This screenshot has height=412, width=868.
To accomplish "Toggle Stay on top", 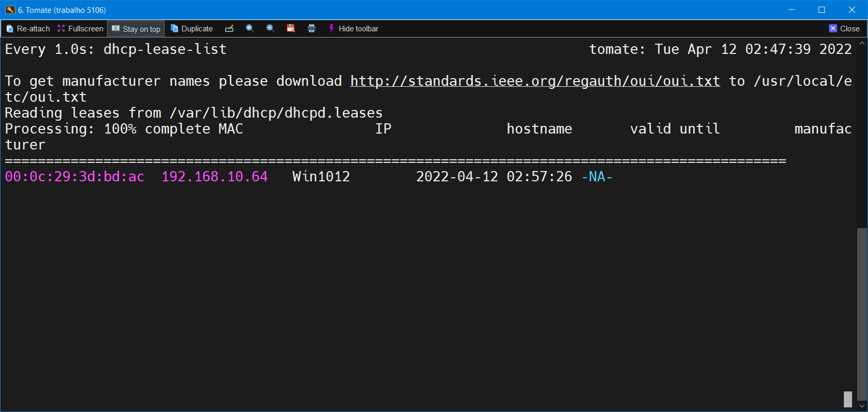I will click(x=136, y=29).
